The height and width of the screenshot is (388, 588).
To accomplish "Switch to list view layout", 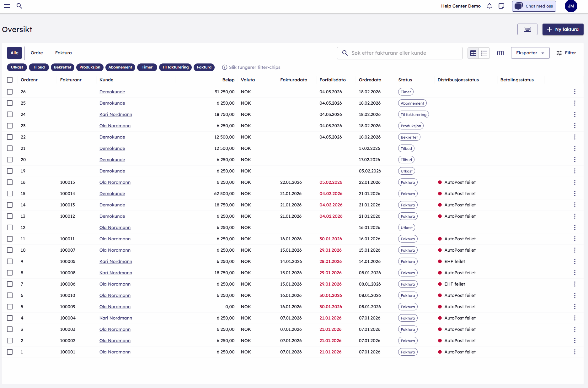I will coord(484,53).
